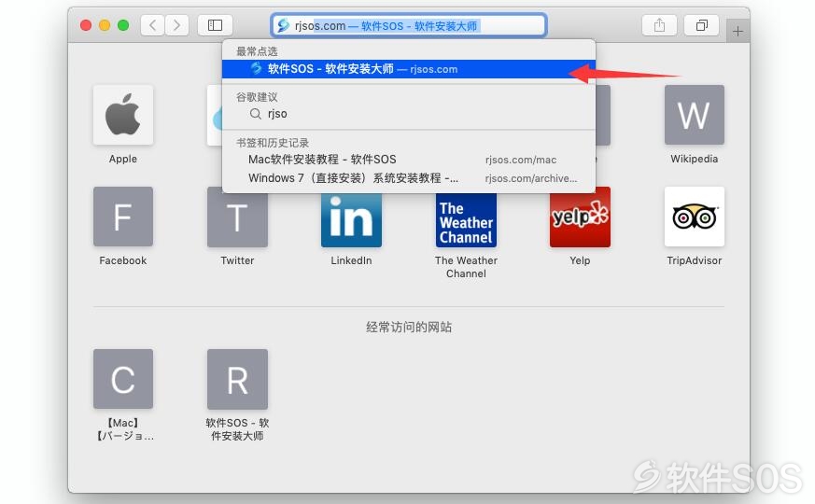Open a new tab with plus button
Image resolution: width=815 pixels, height=504 pixels.
point(738,31)
